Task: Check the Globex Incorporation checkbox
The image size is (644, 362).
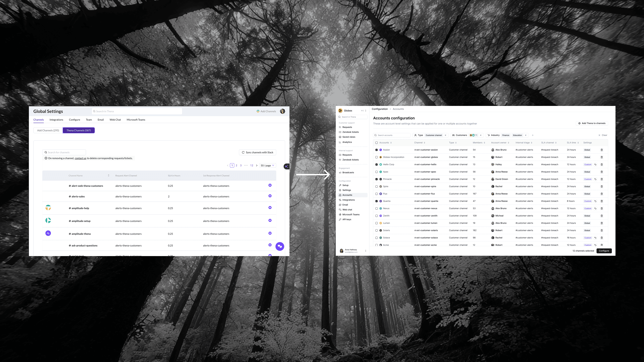Action: (x=377, y=157)
